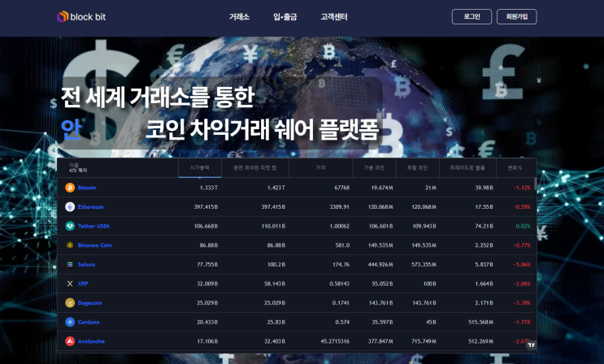
Task: Open the Ethereum link
Action: pyautogui.click(x=91, y=207)
